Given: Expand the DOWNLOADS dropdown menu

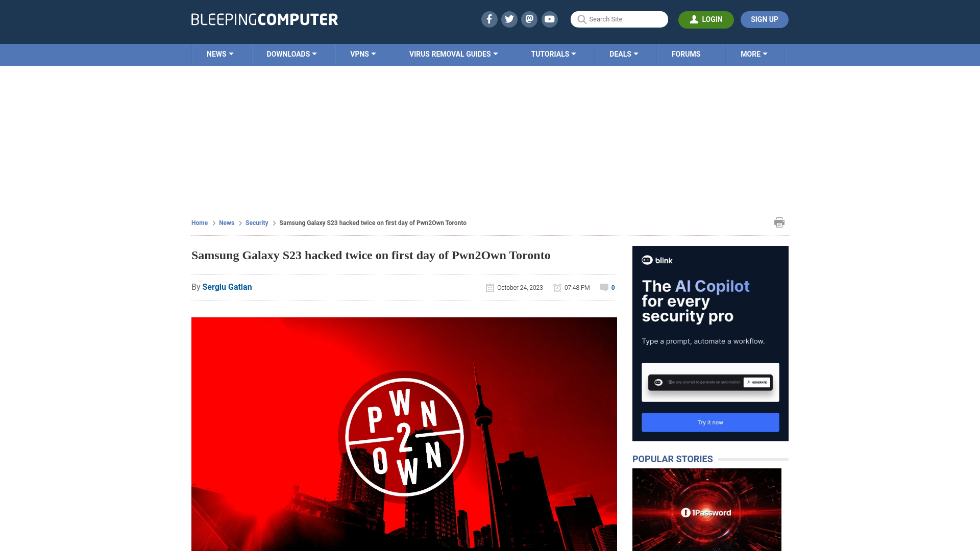Looking at the screenshot, I should point(291,54).
